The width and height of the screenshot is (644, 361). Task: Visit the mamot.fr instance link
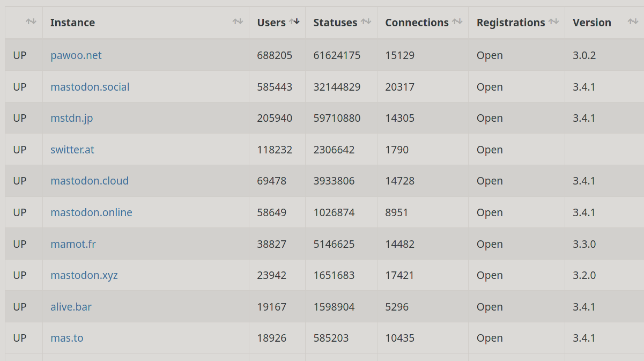[73, 244]
